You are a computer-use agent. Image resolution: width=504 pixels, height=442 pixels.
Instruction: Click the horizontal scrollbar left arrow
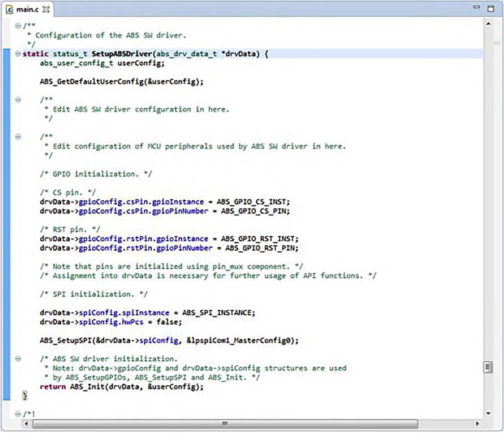[26, 424]
